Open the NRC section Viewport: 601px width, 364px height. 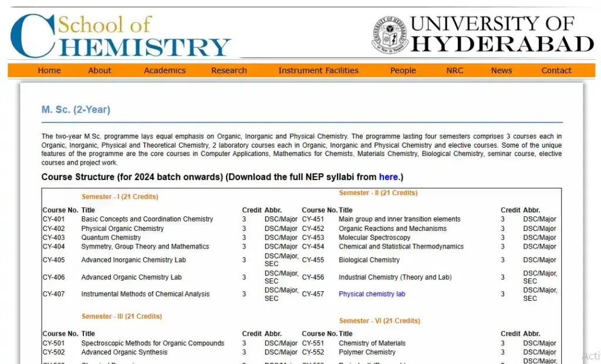[454, 70]
